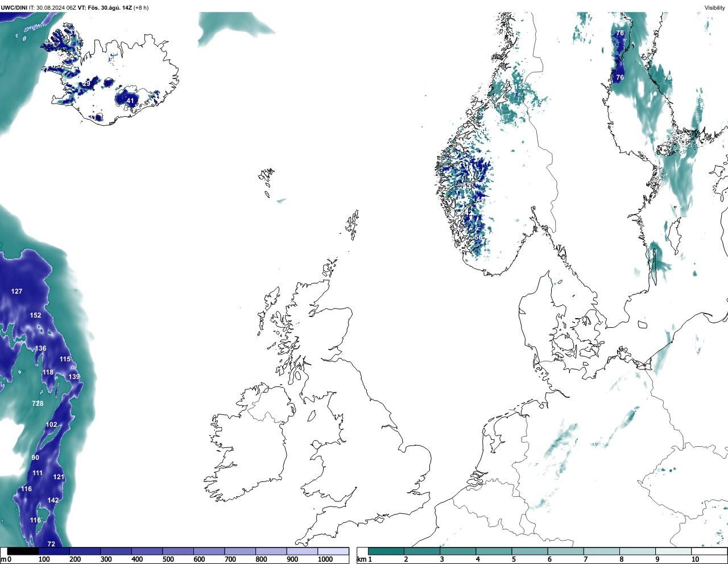Click the 'Visibility' title label

[x=714, y=7]
